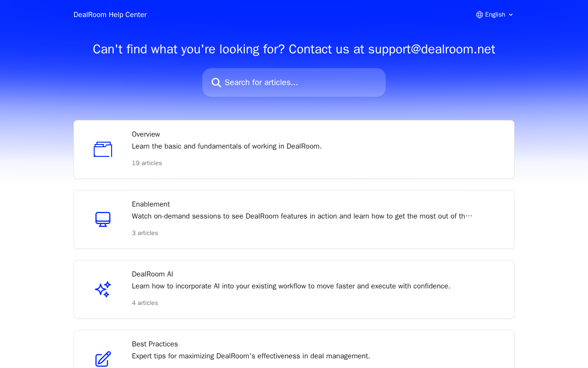588x368 pixels.
Task: Click the magnifying glass search icon
Action: pyautogui.click(x=216, y=83)
